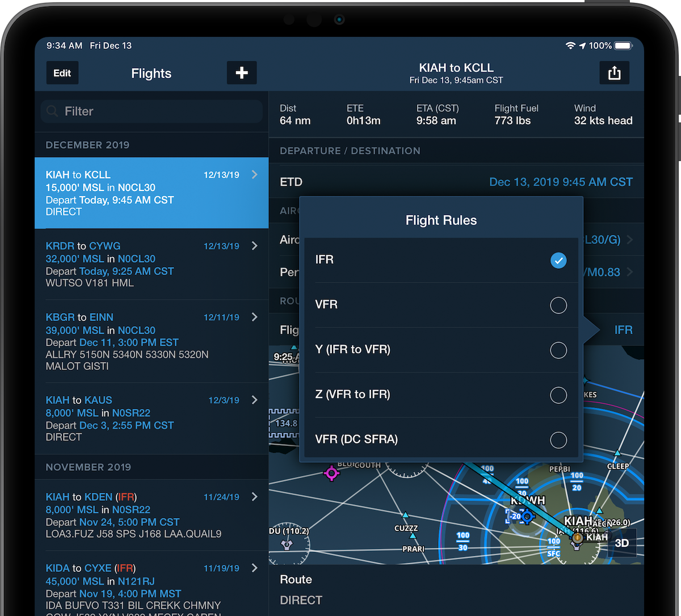Switch map to 3D view
681x616 pixels.
pyautogui.click(x=622, y=543)
